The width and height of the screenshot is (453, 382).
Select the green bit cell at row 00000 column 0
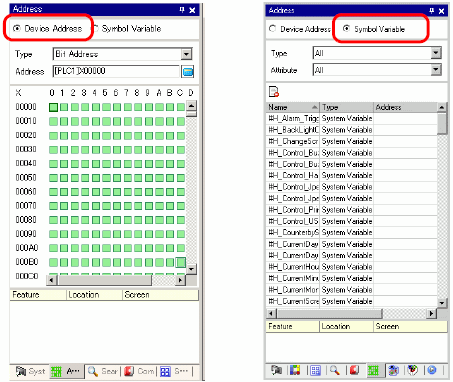pos(53,107)
